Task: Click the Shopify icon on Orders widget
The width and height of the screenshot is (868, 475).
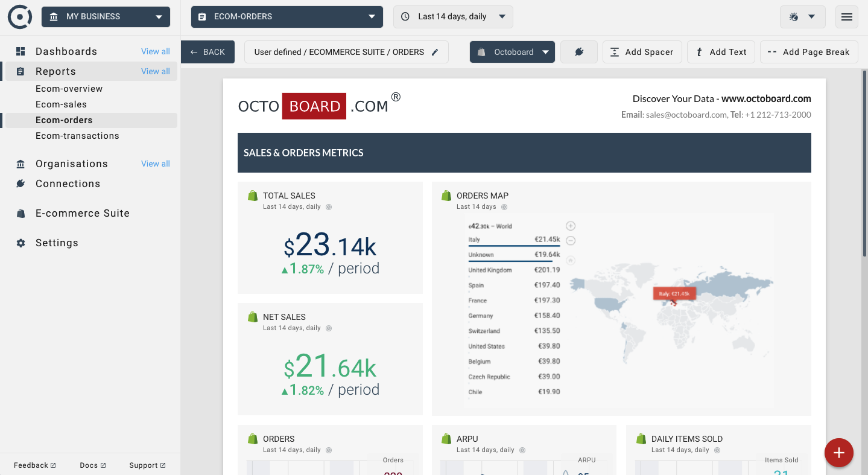Action: coord(253,439)
